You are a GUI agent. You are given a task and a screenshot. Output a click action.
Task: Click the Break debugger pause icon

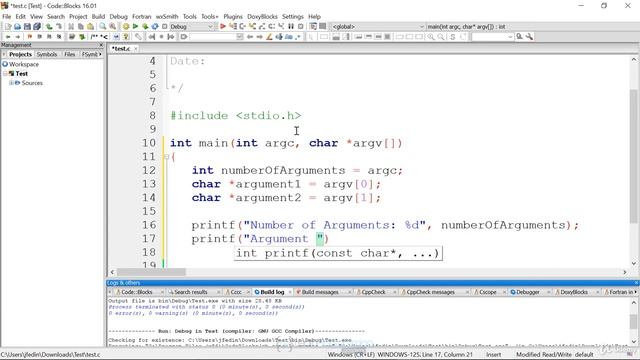(x=291, y=27)
